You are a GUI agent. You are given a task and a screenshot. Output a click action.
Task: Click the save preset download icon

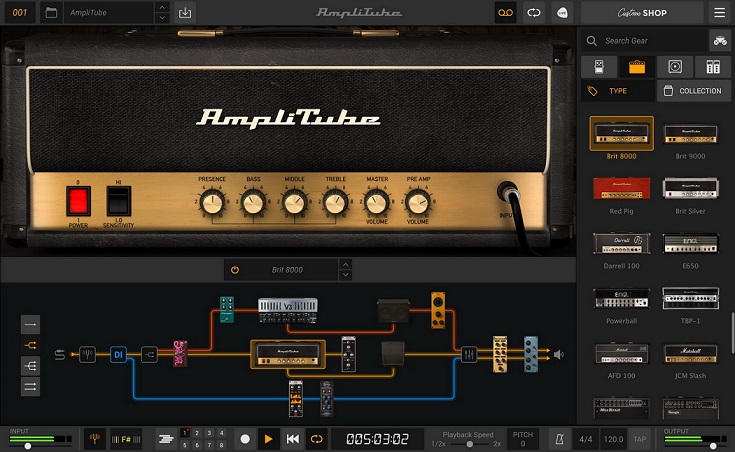tap(185, 13)
